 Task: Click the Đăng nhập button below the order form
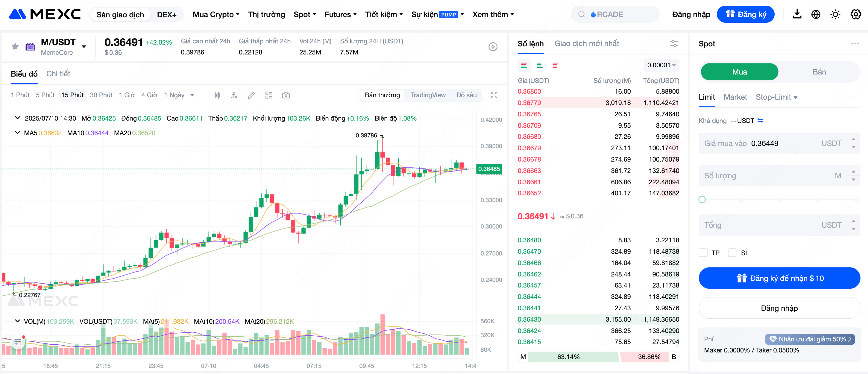(x=779, y=308)
